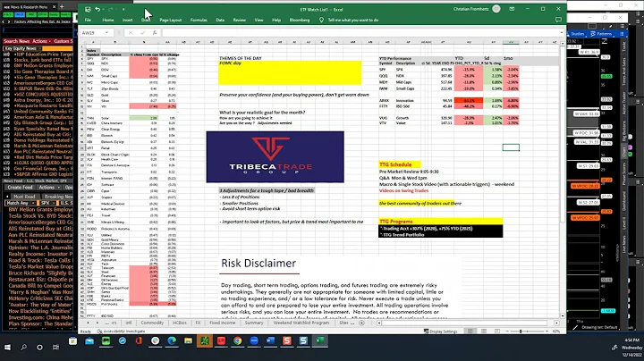Go to the next sheet tabs with the right arrow
The width and height of the screenshot is (644, 361).
(x=97, y=323)
